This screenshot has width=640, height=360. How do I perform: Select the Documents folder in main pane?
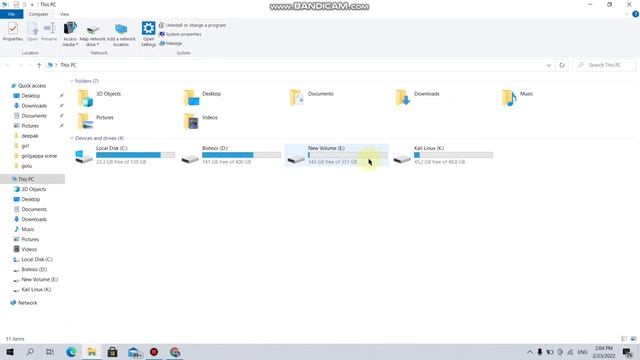[x=312, y=98]
